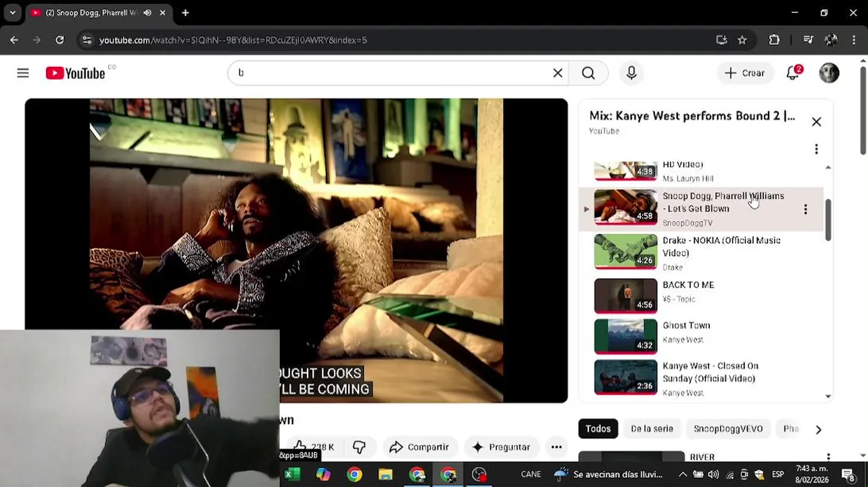Open the Chrome three-dot menu
This screenshot has height=487, width=868.
coord(855,40)
